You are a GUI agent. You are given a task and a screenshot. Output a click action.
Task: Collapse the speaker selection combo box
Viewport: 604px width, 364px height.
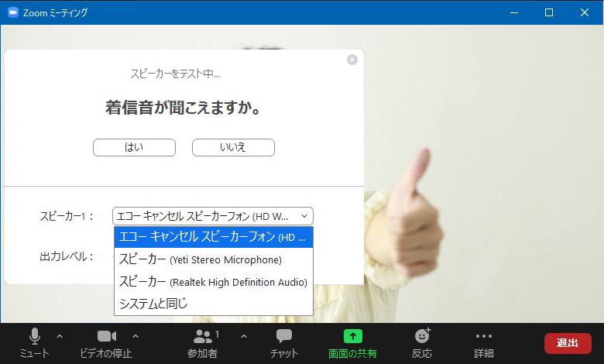213,216
